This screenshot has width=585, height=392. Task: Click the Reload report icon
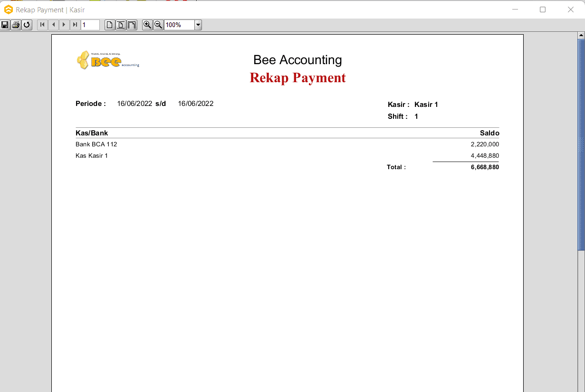[27, 25]
